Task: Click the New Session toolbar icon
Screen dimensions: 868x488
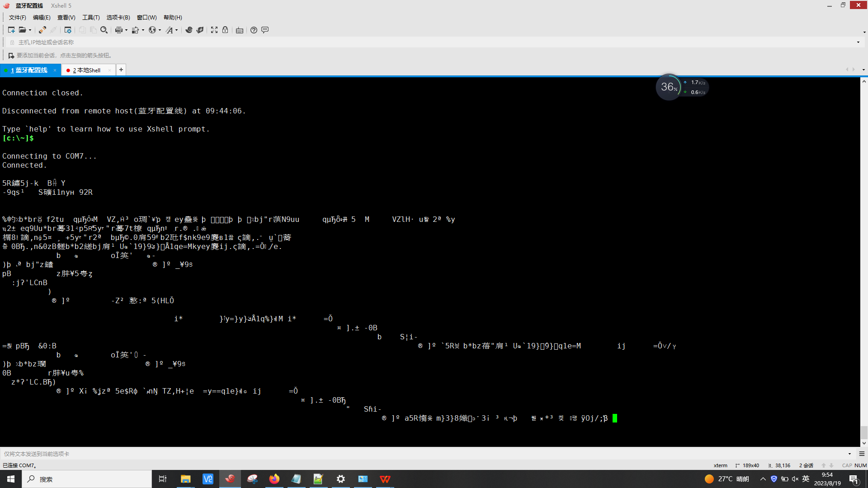Action: point(11,30)
